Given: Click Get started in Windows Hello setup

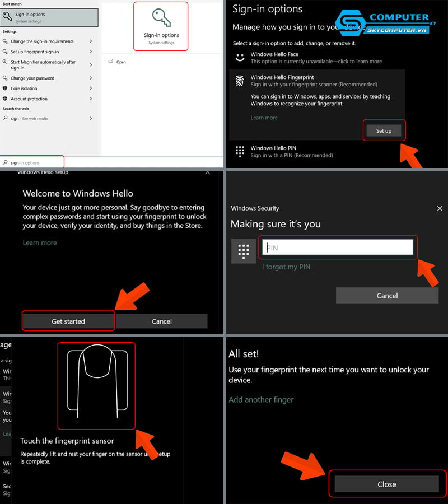Looking at the screenshot, I should pyautogui.click(x=68, y=321).
